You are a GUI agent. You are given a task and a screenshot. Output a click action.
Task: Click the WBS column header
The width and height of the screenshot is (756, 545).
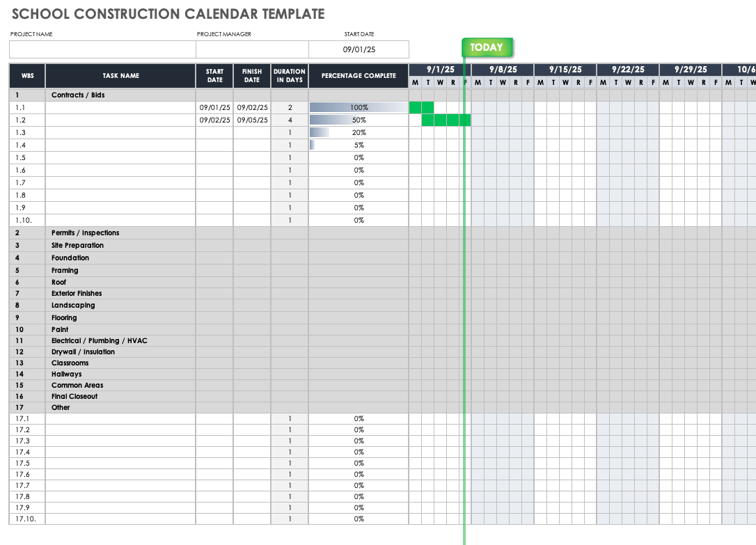tap(27, 76)
